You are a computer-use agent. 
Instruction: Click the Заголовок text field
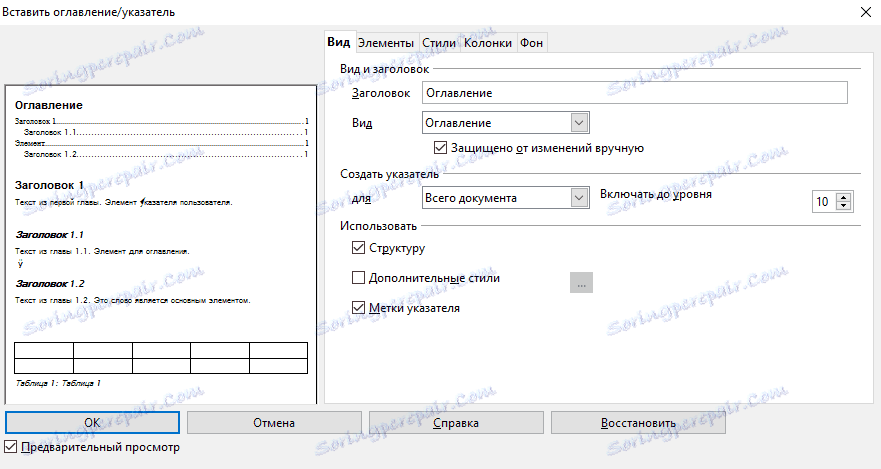pyautogui.click(x=634, y=93)
